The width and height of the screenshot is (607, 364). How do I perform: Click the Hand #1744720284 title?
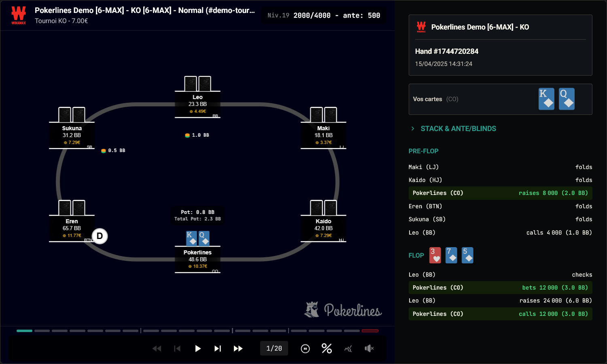pos(447,51)
